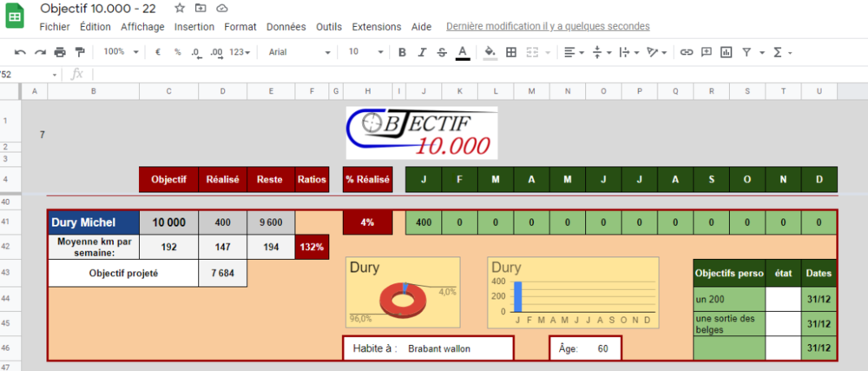The image size is (868, 371).
Task: Decrease decimal places
Action: pyautogui.click(x=195, y=52)
